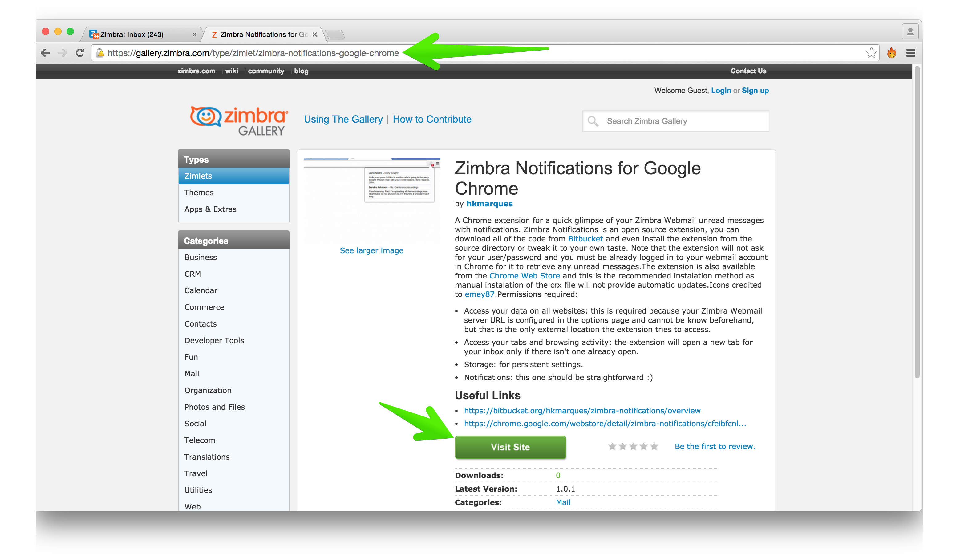Viewport: 956px width, 560px height.
Task: Open the emey87 credit link
Action: (480, 294)
